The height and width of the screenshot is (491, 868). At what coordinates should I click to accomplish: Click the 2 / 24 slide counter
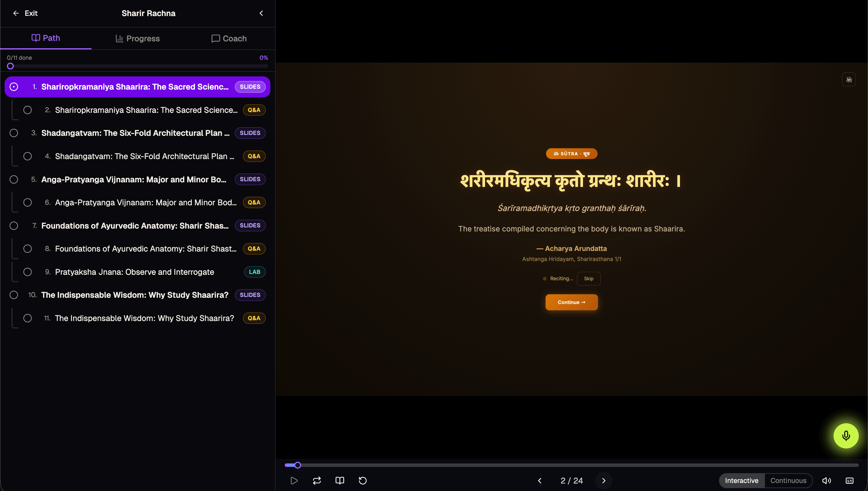coord(572,481)
